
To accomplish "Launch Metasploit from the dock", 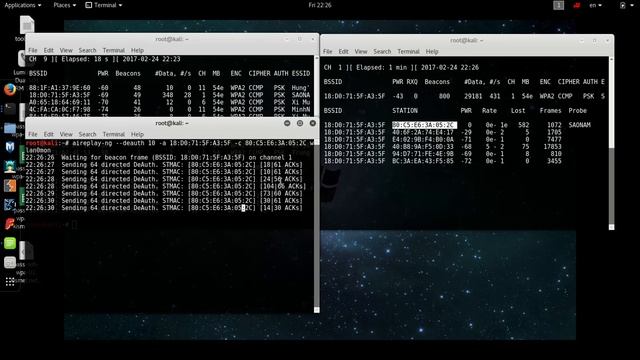I will pyautogui.click(x=10, y=147).
